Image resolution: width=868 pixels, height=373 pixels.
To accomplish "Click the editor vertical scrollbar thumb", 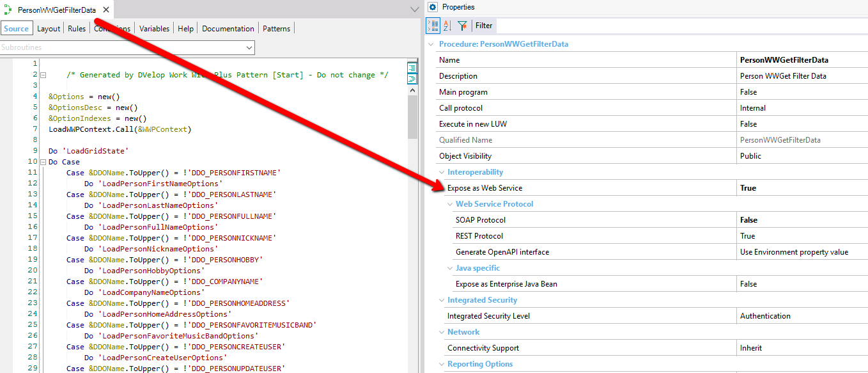I will pyautogui.click(x=412, y=116).
